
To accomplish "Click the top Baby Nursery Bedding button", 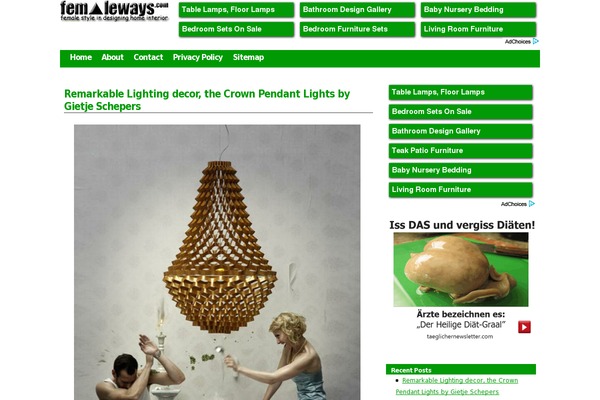I will pos(478,10).
